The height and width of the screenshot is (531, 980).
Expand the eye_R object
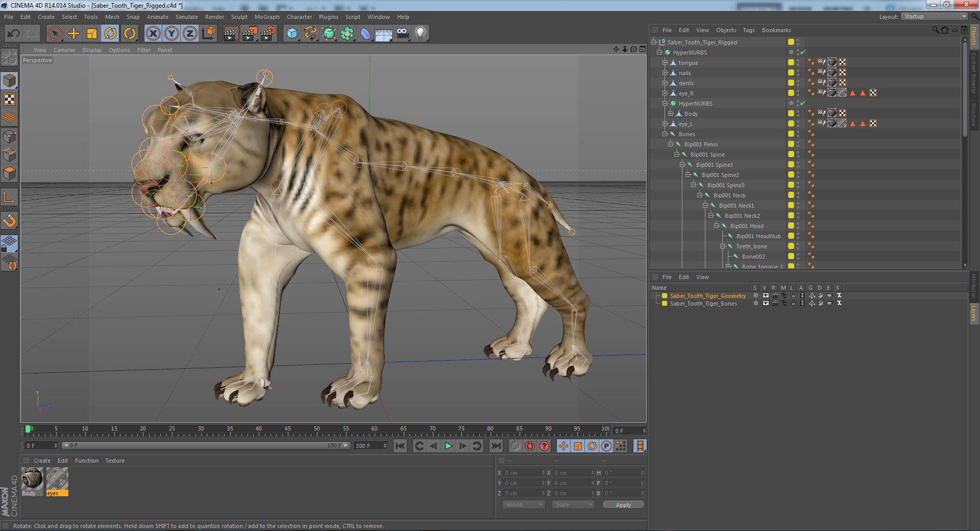tap(665, 93)
